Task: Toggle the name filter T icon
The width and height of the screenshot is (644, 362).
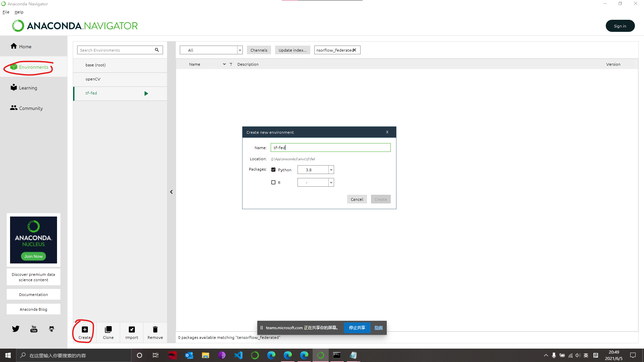Action: (231, 64)
